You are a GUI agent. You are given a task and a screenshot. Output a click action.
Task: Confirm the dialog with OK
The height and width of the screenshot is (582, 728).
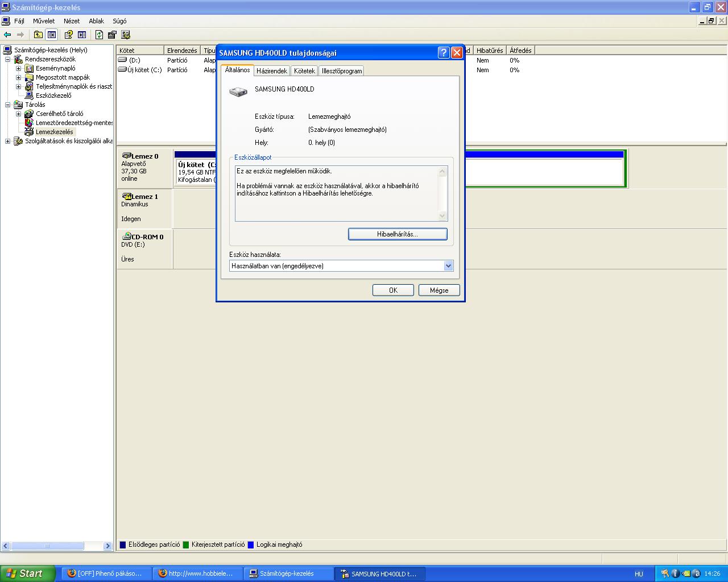pos(393,290)
